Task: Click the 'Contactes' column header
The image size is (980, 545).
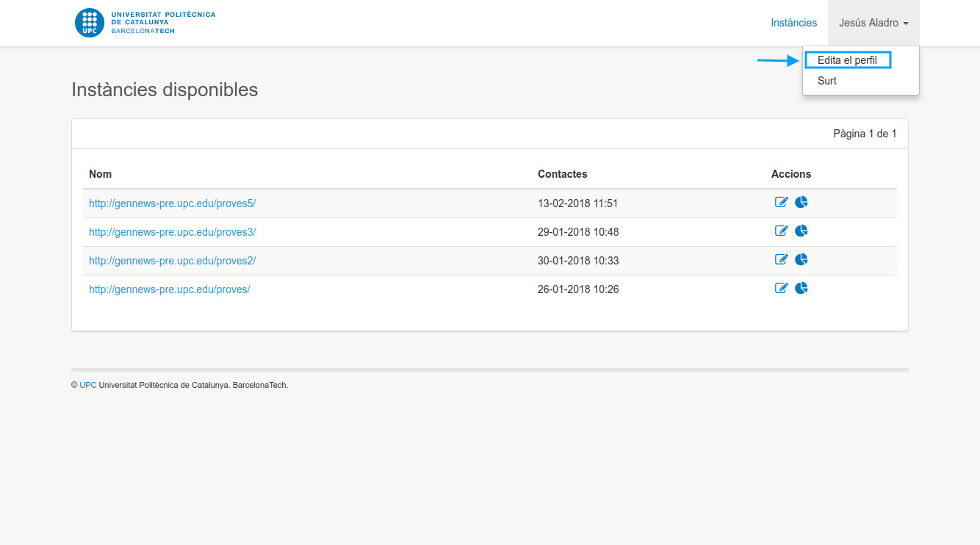Action: click(x=562, y=174)
